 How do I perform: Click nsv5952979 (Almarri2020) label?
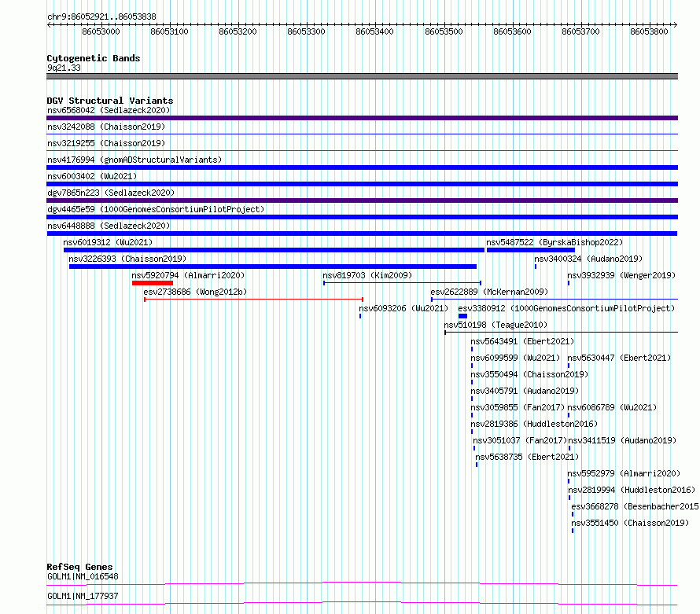(624, 473)
